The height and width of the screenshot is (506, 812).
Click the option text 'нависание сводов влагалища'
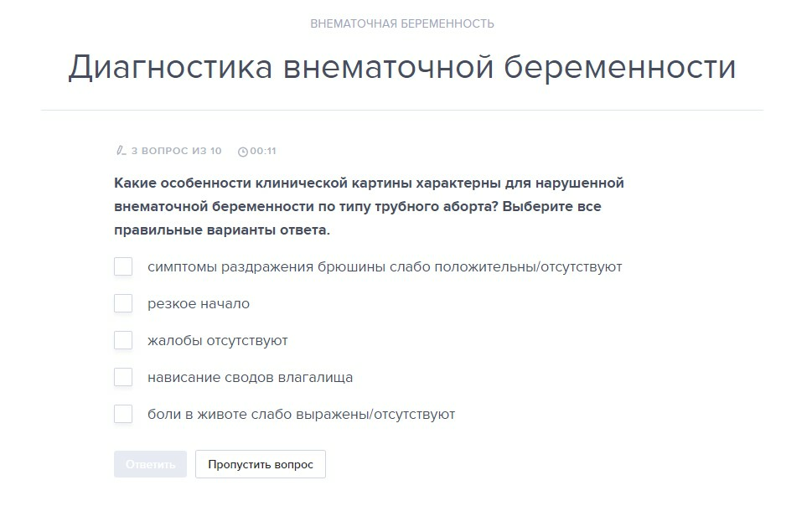pos(250,378)
